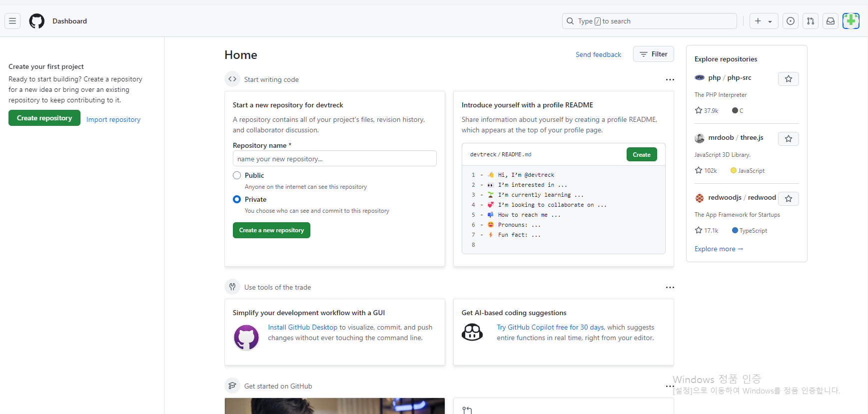The width and height of the screenshot is (868, 414).
Task: Open the user avatar menu
Action: click(851, 21)
